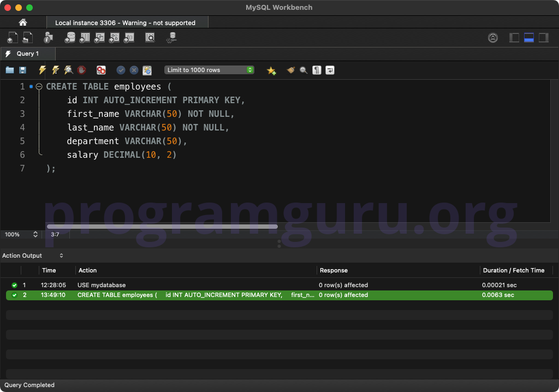This screenshot has height=392, width=559.
Task: Open file folder icon in query toolbar
Action: point(10,70)
